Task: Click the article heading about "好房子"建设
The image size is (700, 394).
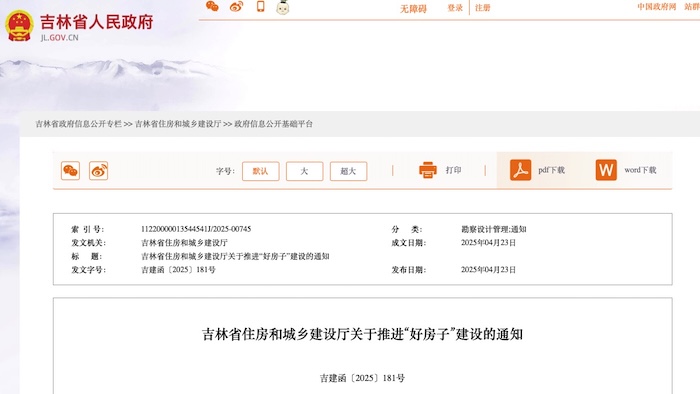Action: click(362, 334)
